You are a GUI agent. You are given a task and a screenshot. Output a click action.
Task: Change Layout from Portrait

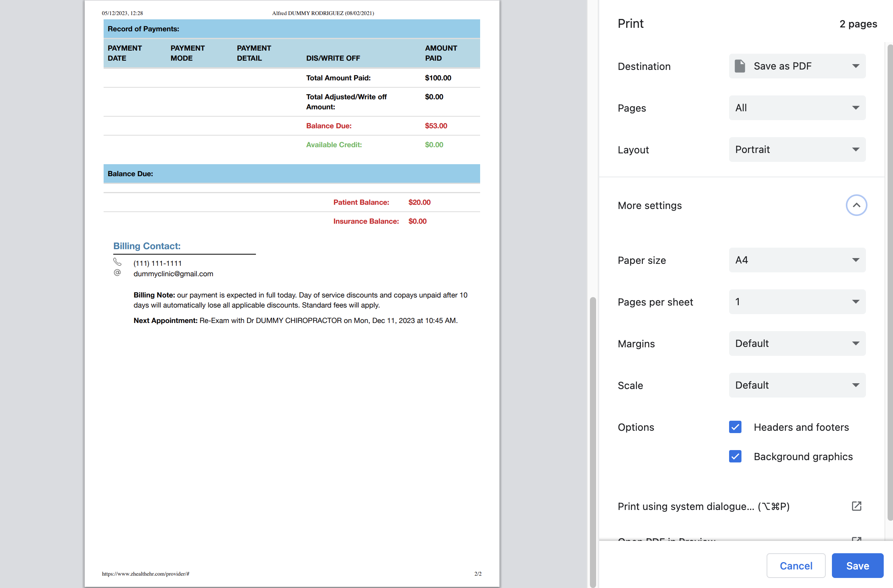point(797,150)
